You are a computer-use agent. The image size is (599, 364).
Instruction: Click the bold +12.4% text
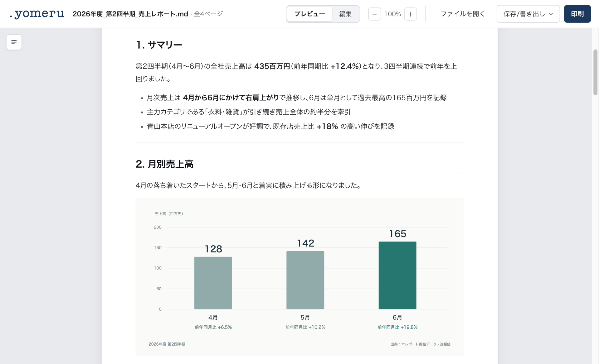click(x=344, y=66)
